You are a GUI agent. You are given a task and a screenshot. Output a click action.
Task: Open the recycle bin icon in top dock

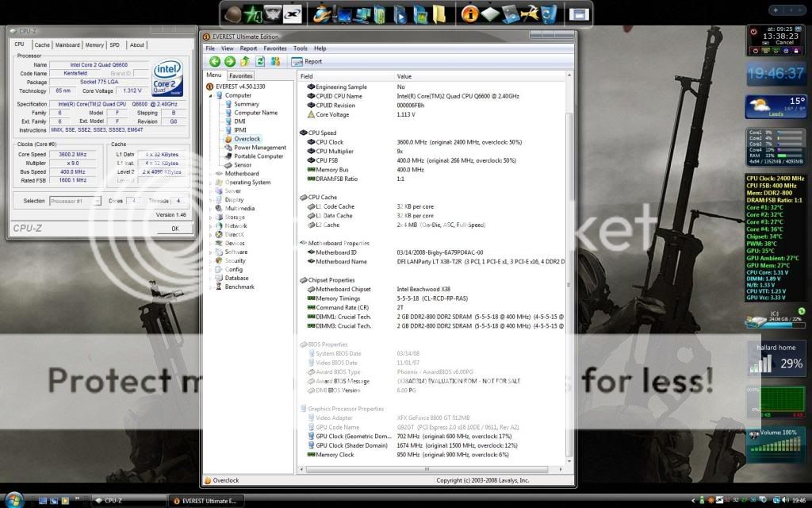tap(550, 14)
